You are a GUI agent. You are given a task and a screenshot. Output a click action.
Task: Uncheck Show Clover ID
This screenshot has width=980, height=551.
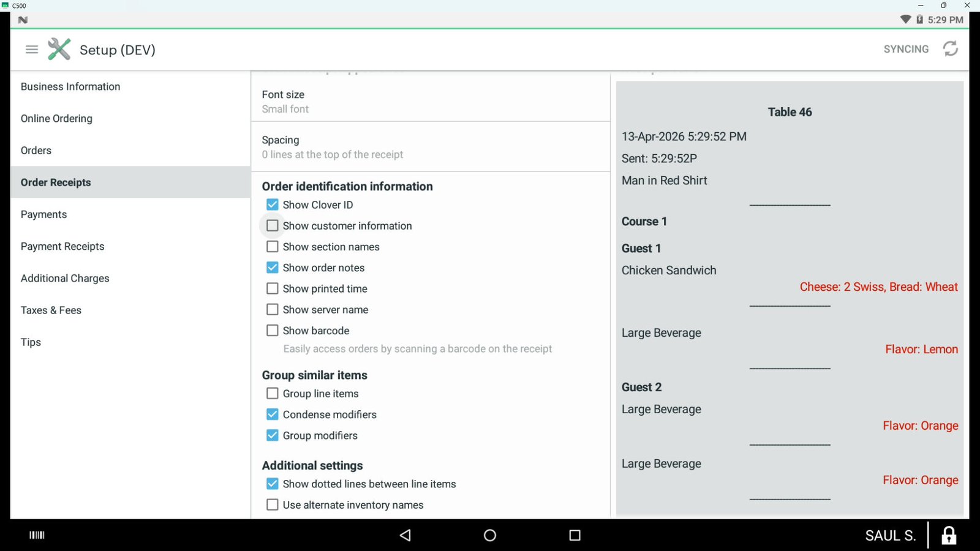click(273, 204)
